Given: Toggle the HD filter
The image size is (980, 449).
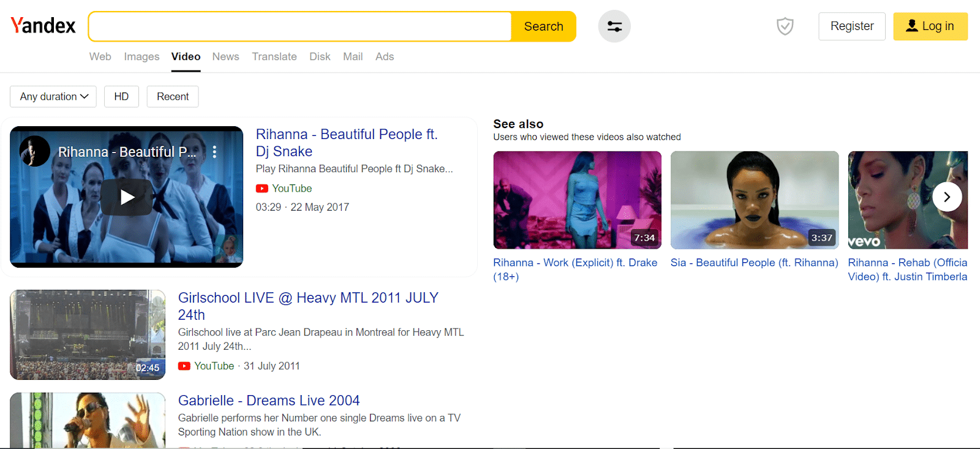Looking at the screenshot, I should 121,97.
